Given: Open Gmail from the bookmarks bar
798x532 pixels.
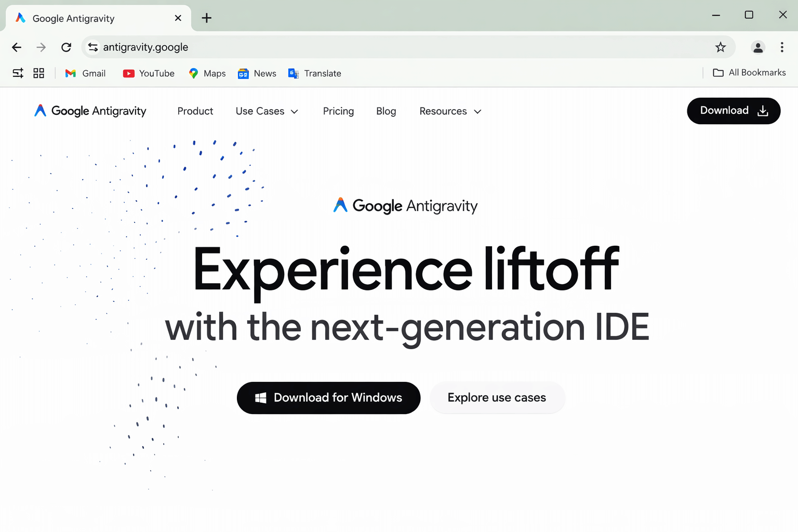Looking at the screenshot, I should [x=85, y=73].
